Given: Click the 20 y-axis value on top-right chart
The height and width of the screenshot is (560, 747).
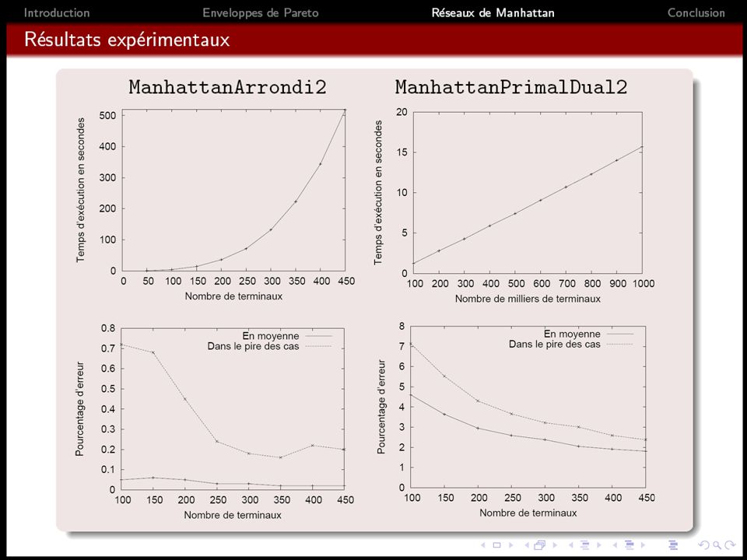Looking at the screenshot, I should [x=402, y=112].
